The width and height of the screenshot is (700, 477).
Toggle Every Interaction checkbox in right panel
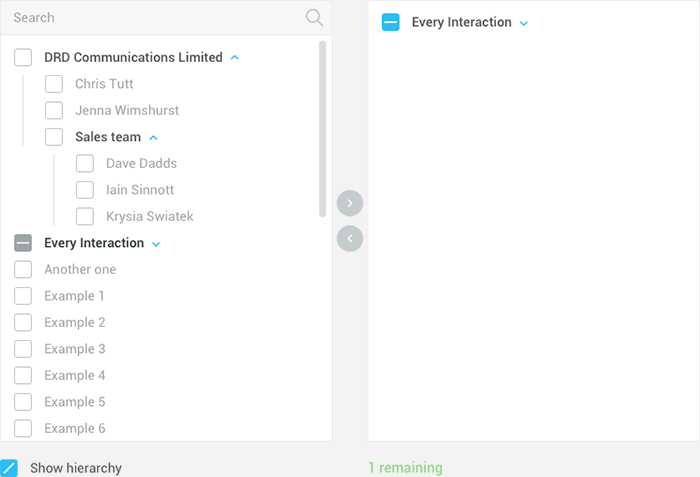(391, 22)
